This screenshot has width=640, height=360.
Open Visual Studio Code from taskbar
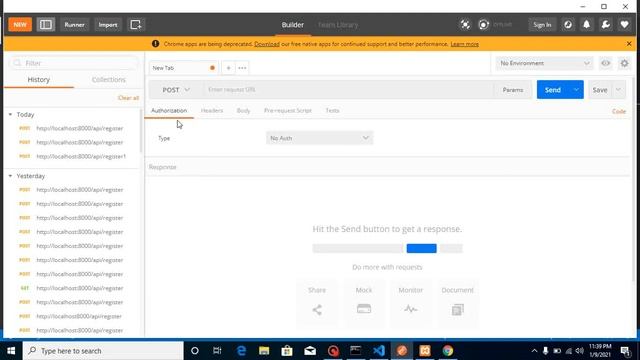tap(379, 351)
